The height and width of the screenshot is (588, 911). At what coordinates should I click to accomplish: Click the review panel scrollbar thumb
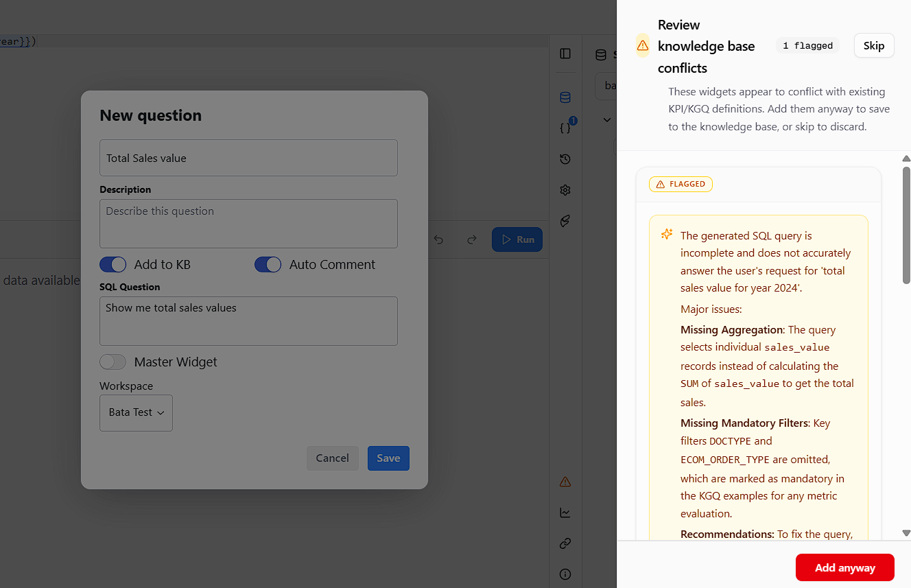point(906,225)
